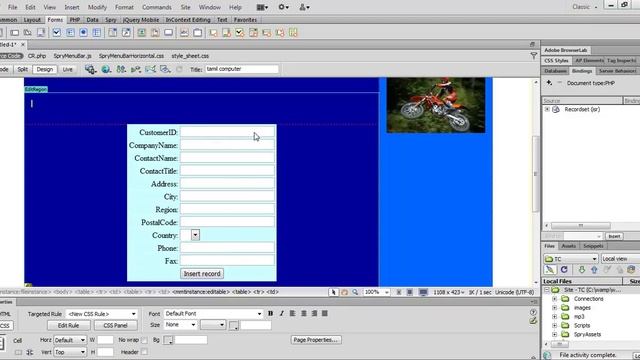Switch to the Spry insert tab
Viewport: 640px width, 360px height.
click(111, 20)
